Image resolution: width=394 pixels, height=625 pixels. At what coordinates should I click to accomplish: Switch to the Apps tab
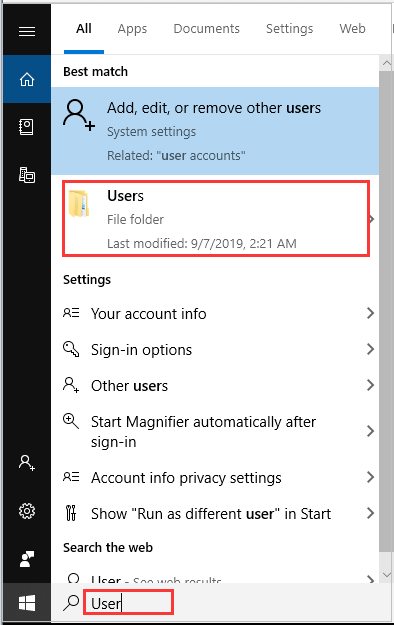click(x=132, y=29)
